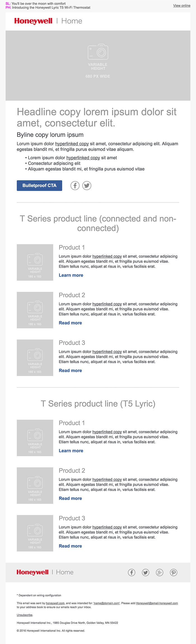Click the Facebook share icon beside the CTA
The width and height of the screenshot is (196, 644).
point(75,186)
